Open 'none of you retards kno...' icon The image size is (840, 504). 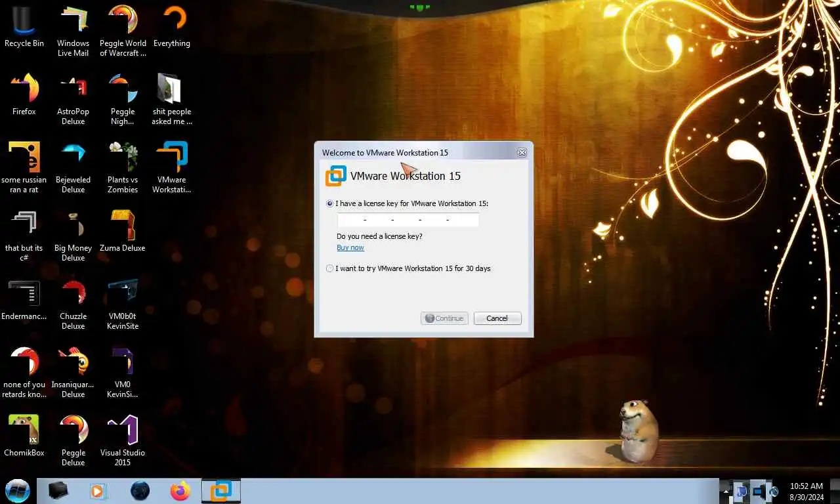[24, 373]
